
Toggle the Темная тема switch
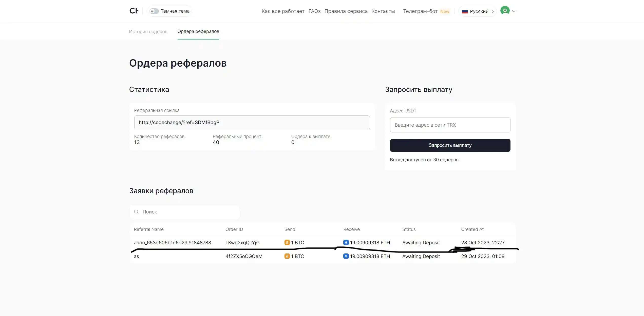(x=154, y=11)
